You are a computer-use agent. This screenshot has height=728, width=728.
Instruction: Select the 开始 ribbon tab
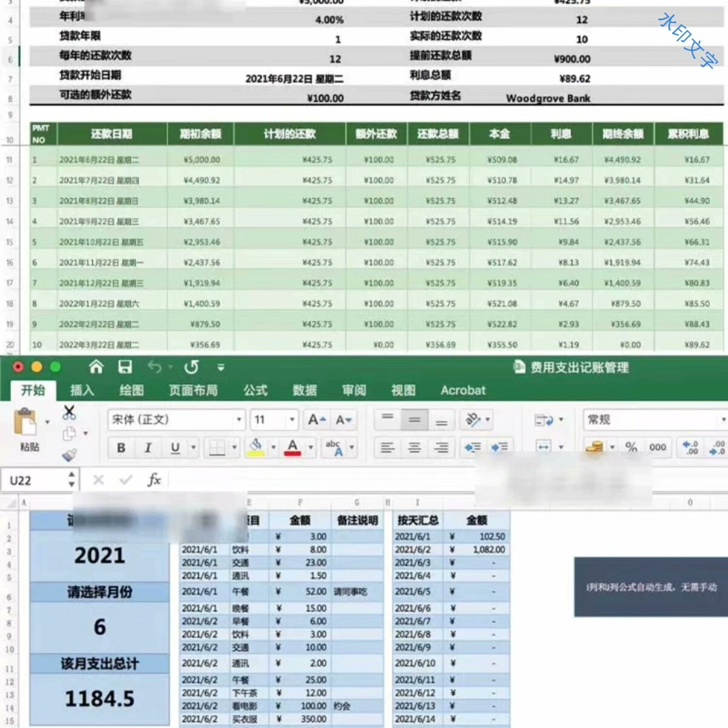click(x=33, y=390)
